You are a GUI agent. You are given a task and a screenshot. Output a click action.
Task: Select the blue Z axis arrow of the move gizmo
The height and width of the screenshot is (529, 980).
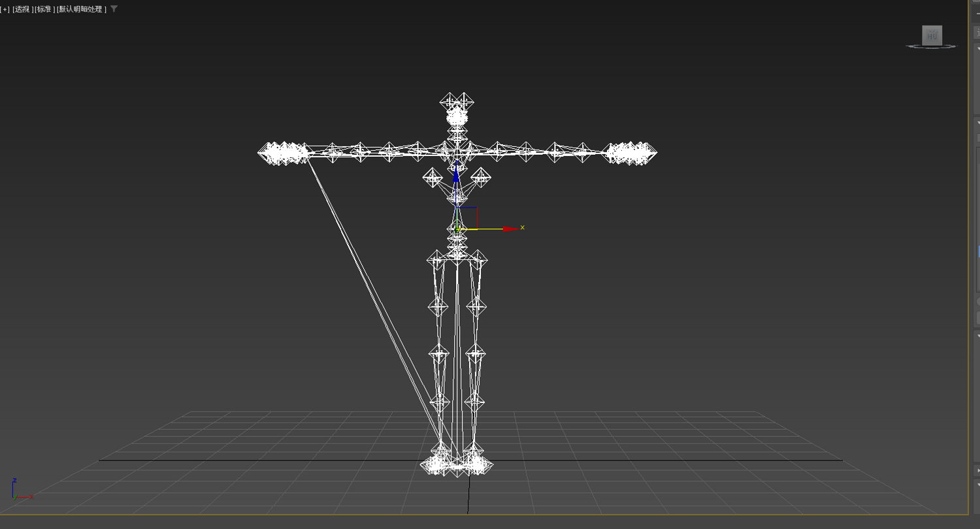[x=457, y=174]
